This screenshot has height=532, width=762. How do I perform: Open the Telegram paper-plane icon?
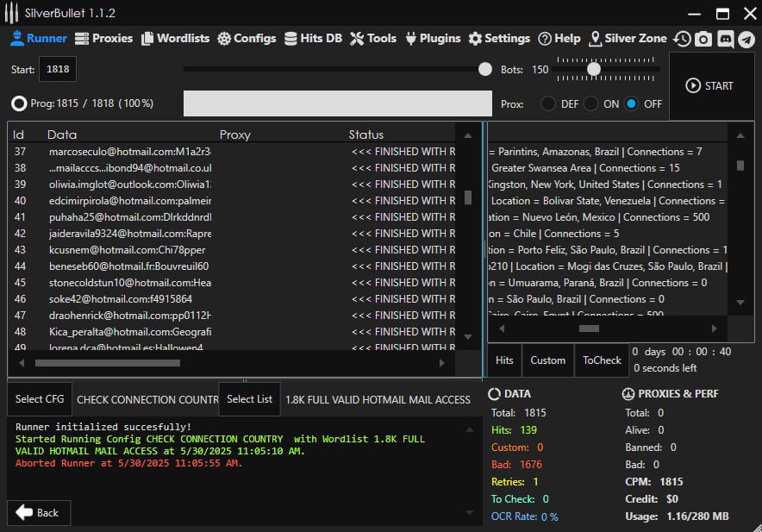click(746, 39)
